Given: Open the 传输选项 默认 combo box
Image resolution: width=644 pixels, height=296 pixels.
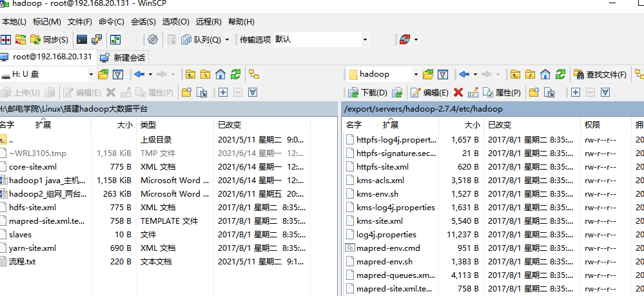Looking at the screenshot, I should (321, 39).
